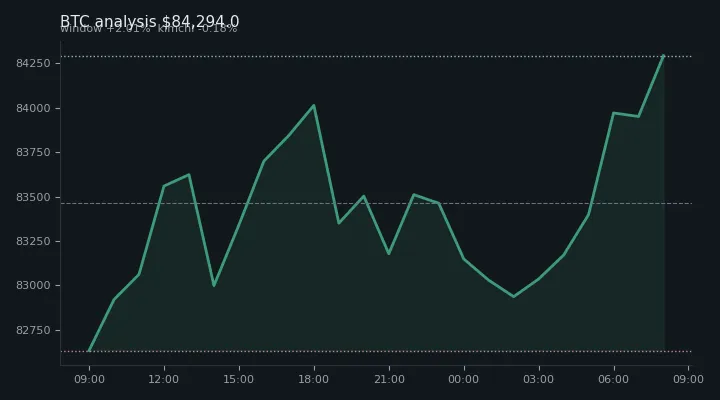Click the "84000" y-axis label
The image size is (720, 400).
point(33,108)
